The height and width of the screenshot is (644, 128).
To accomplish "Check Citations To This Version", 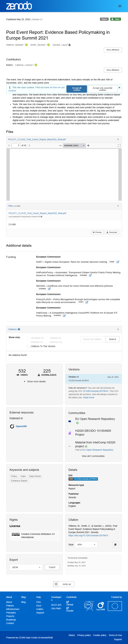I will [28, 346].
